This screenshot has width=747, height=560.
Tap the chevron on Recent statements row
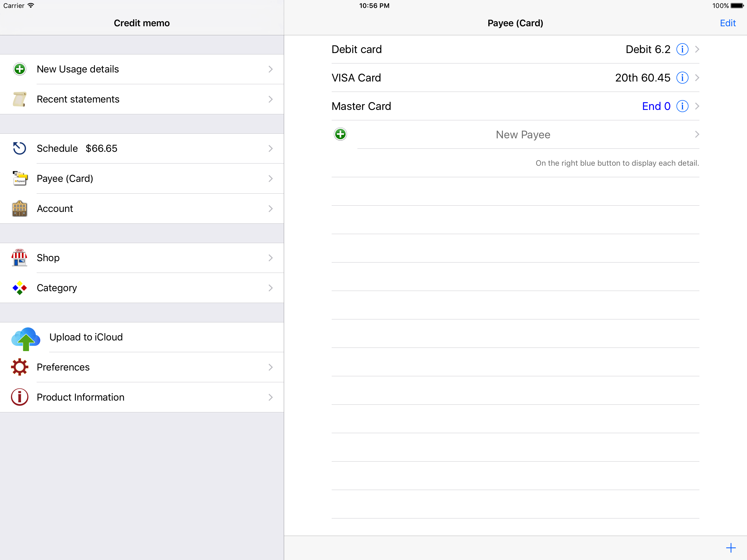tap(270, 99)
